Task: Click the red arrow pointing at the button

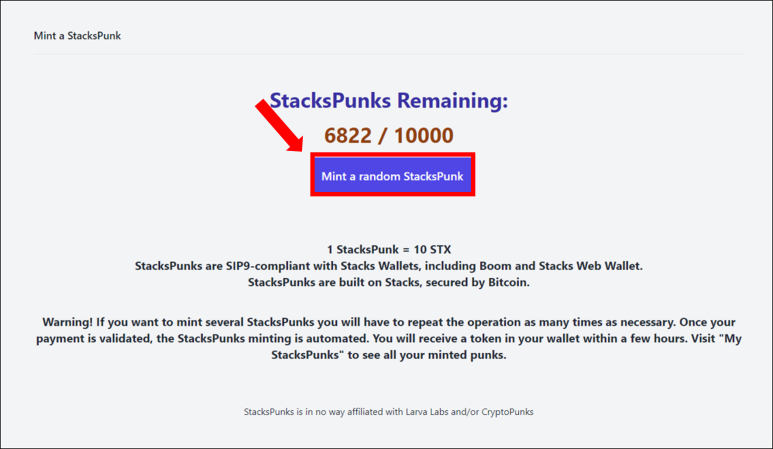Action: 281,124
